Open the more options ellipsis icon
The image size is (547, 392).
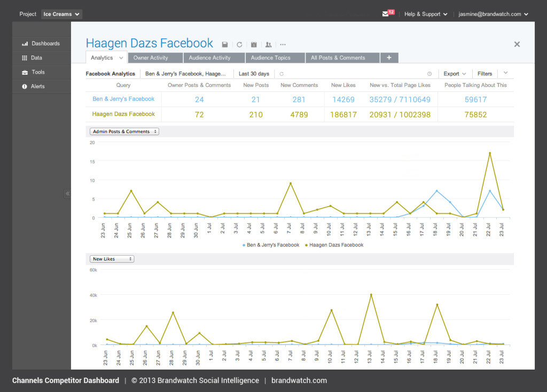click(283, 45)
